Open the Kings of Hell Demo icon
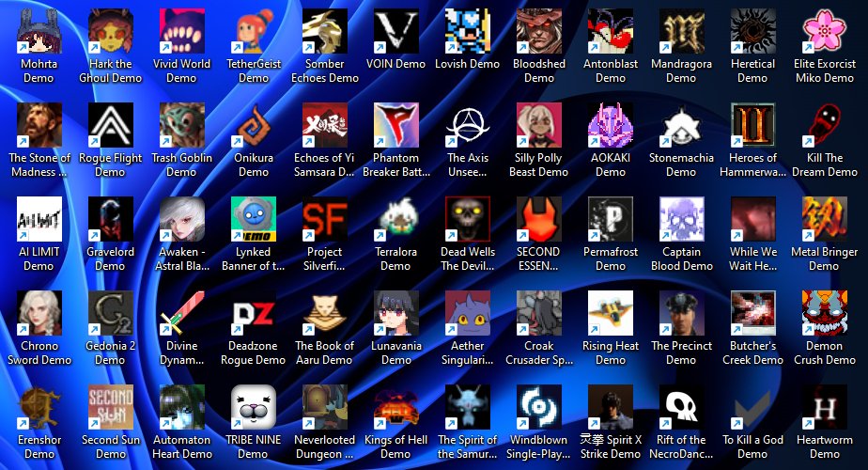The height and width of the screenshot is (470, 868). (395, 407)
